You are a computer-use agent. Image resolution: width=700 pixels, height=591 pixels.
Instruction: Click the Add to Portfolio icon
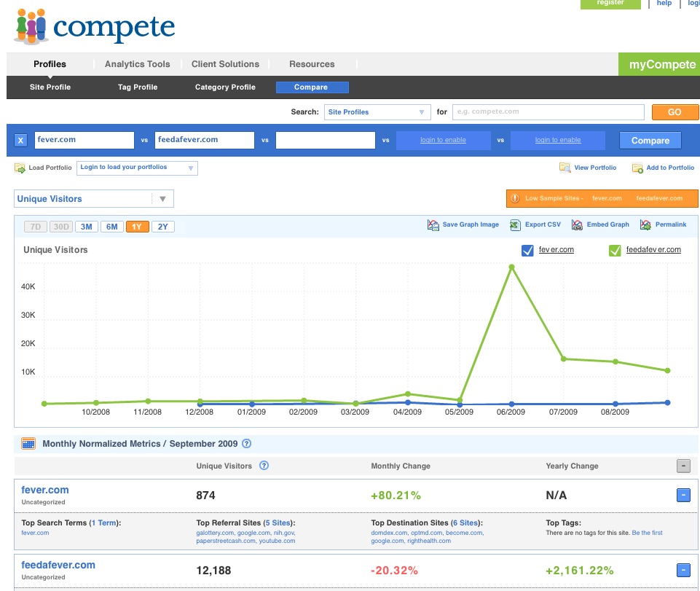pos(637,168)
